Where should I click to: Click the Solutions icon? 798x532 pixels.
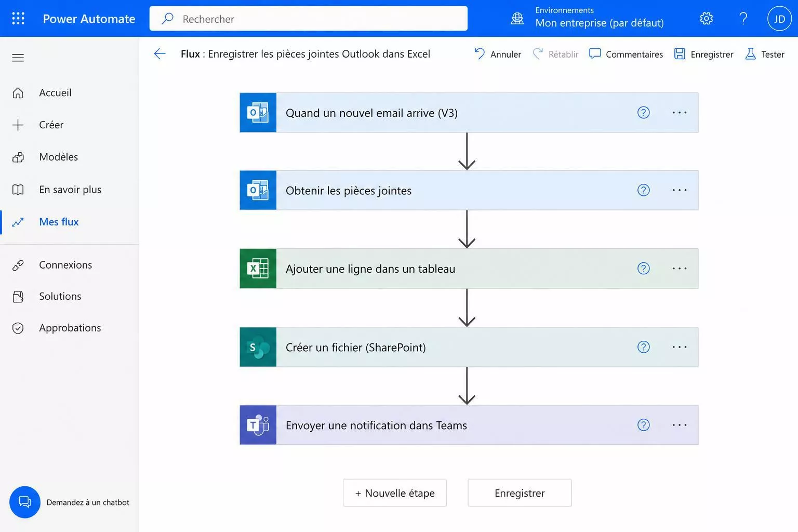tap(18, 297)
